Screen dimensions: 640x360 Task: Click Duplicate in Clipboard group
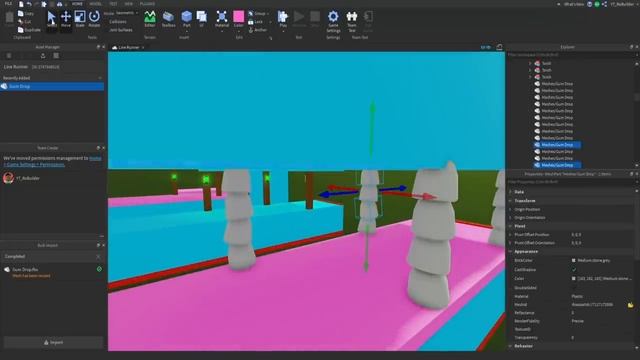pos(29,30)
